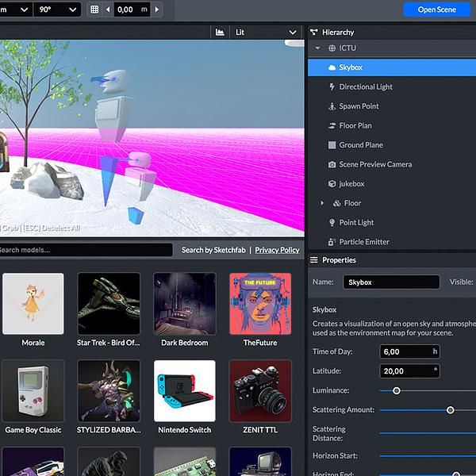Select the Skybox cloud icon in Hierarchy
This screenshot has width=476, height=476.
[x=332, y=68]
